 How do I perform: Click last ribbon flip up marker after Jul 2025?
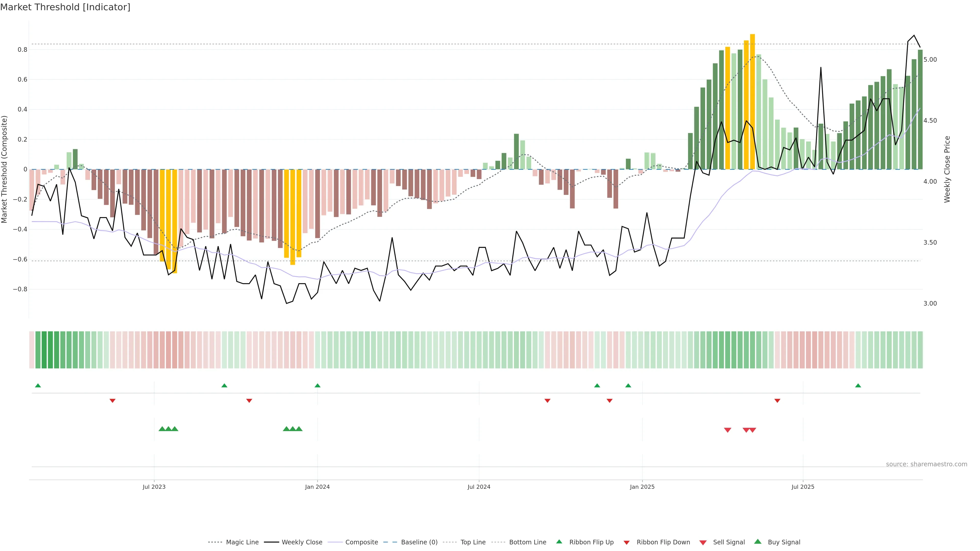coord(858,386)
